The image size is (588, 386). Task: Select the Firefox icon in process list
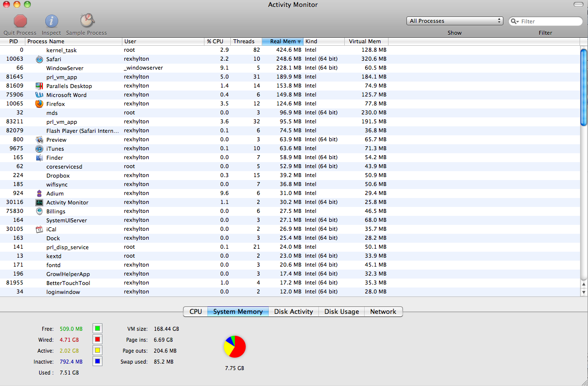[x=39, y=104]
